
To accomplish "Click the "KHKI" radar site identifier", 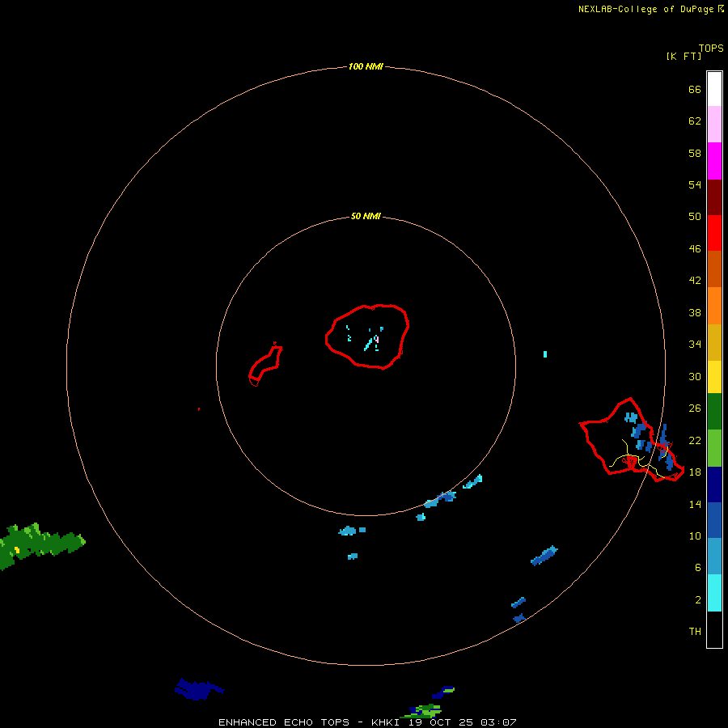I will click(x=387, y=722).
